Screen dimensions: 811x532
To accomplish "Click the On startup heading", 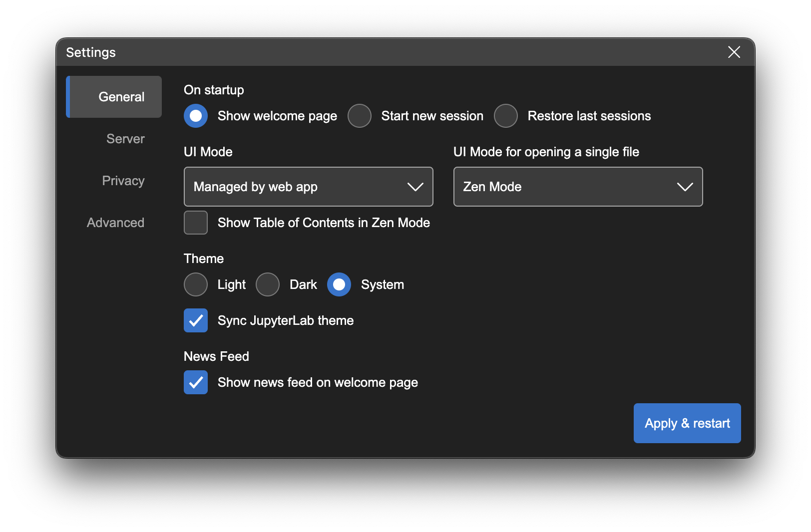I will (x=214, y=90).
